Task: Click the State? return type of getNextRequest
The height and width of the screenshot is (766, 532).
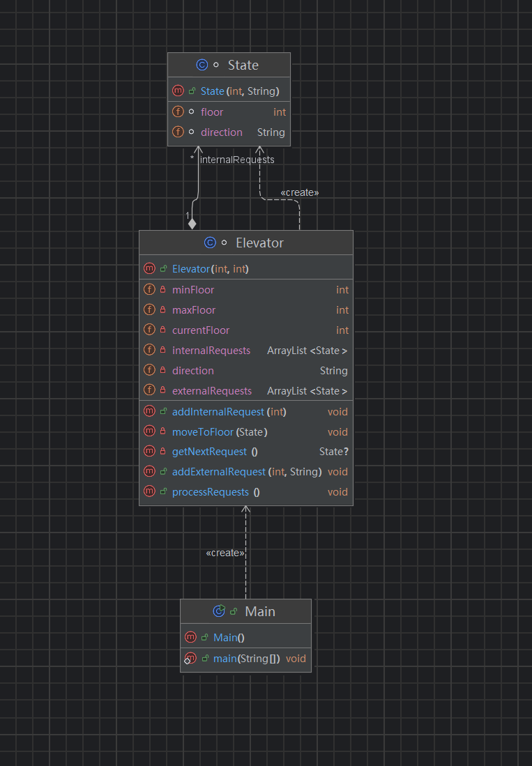Action: 334,452
